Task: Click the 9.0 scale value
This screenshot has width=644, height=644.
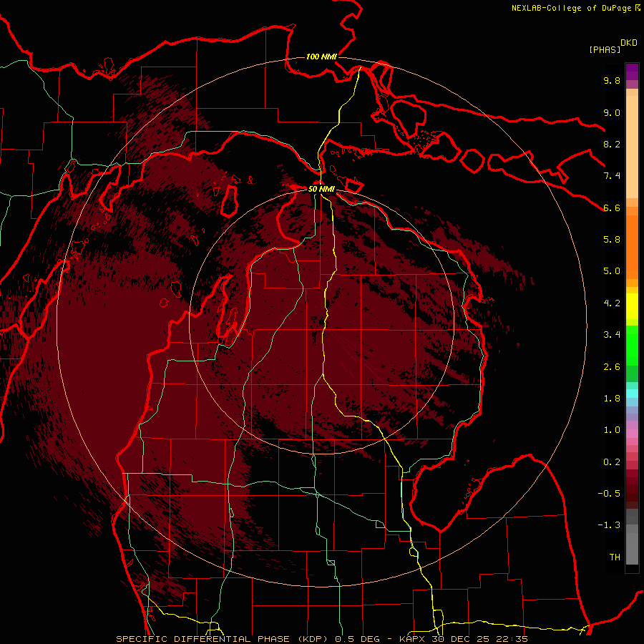Action: point(612,112)
